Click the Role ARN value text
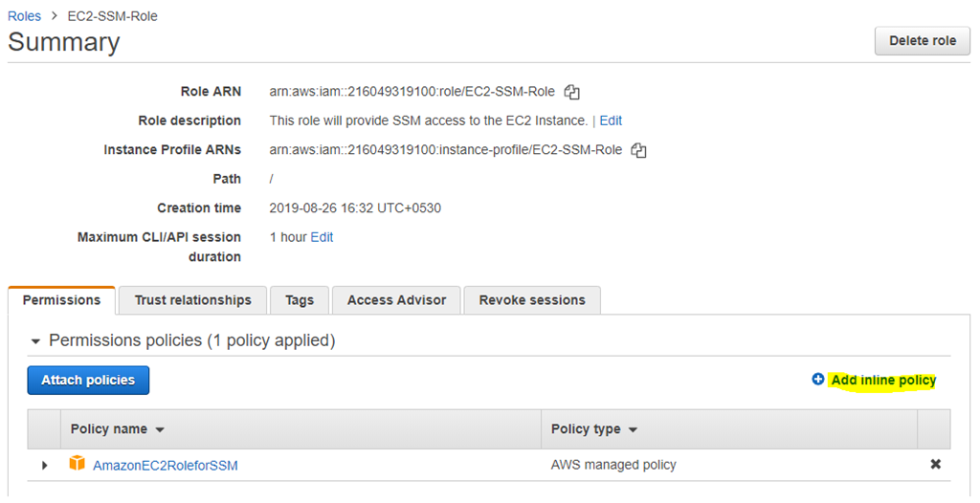Viewport: 980px width, 503px height. (x=412, y=92)
